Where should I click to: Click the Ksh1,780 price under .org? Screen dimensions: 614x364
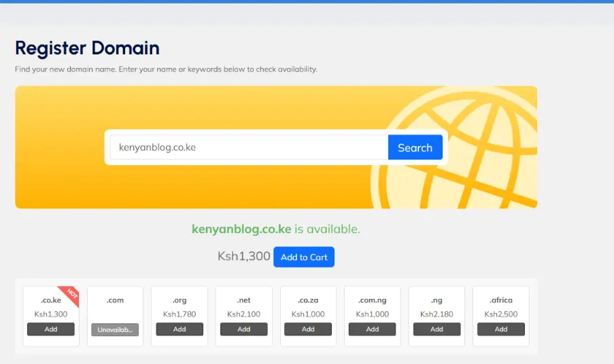pyautogui.click(x=180, y=314)
